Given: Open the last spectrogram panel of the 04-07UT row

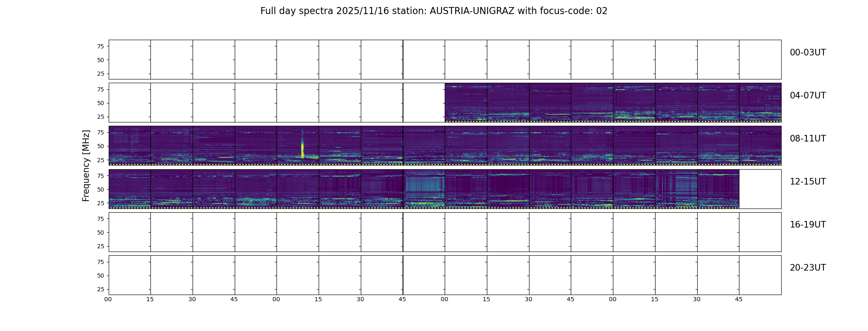Looking at the screenshot, I should tap(760, 103).
